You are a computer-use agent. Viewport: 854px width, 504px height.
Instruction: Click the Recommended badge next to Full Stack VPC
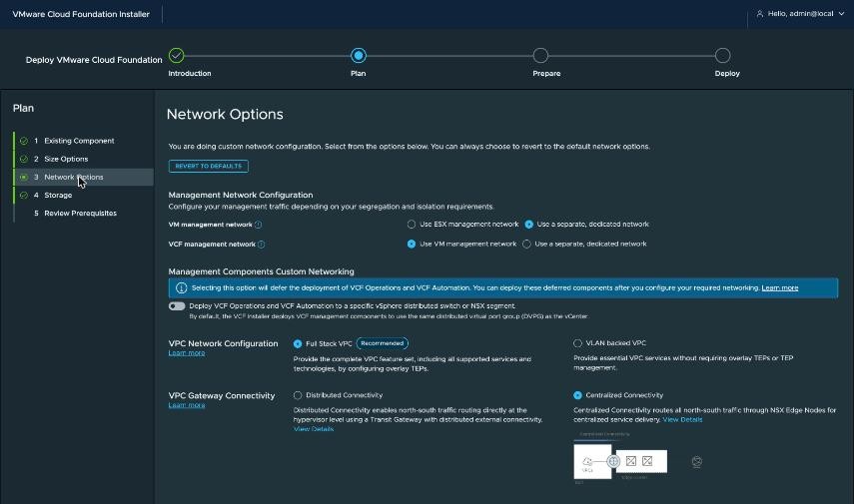pos(383,343)
